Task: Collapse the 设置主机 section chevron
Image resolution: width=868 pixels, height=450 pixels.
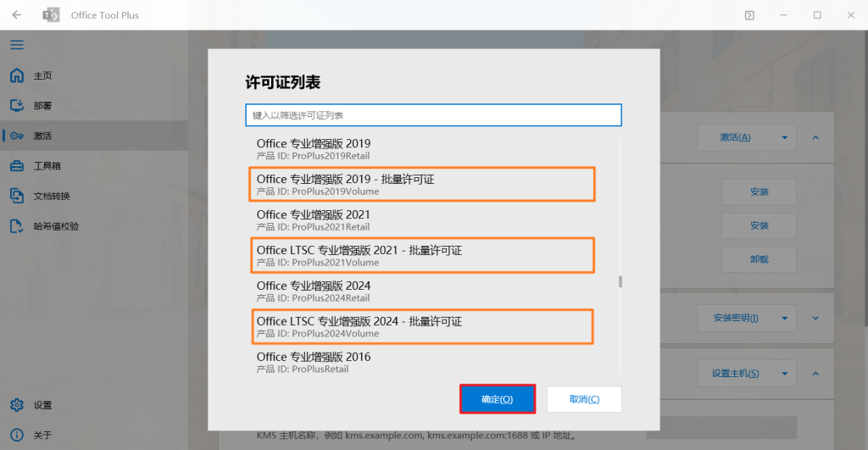Action: tap(815, 374)
